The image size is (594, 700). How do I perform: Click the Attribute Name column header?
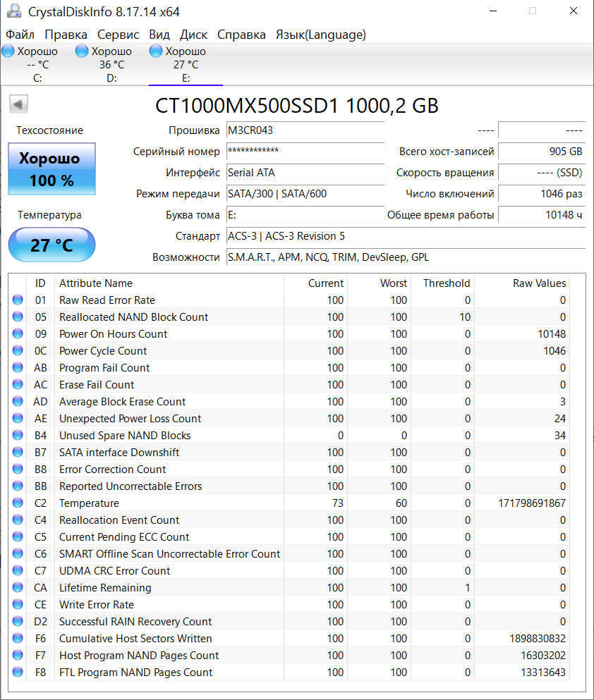[169, 283]
